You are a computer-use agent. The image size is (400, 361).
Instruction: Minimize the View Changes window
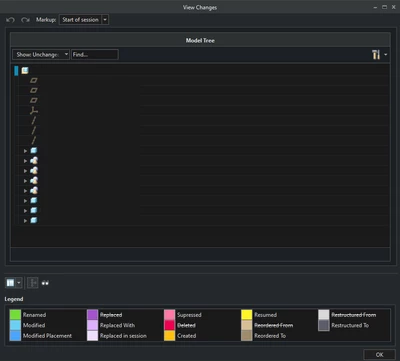pyautogui.click(x=376, y=7)
